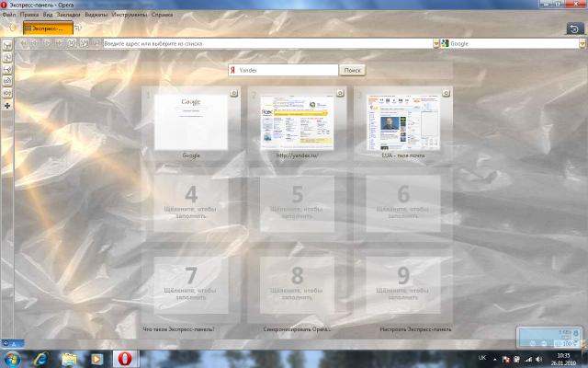Open the Справка menu
The height and width of the screenshot is (368, 588).
(162, 15)
